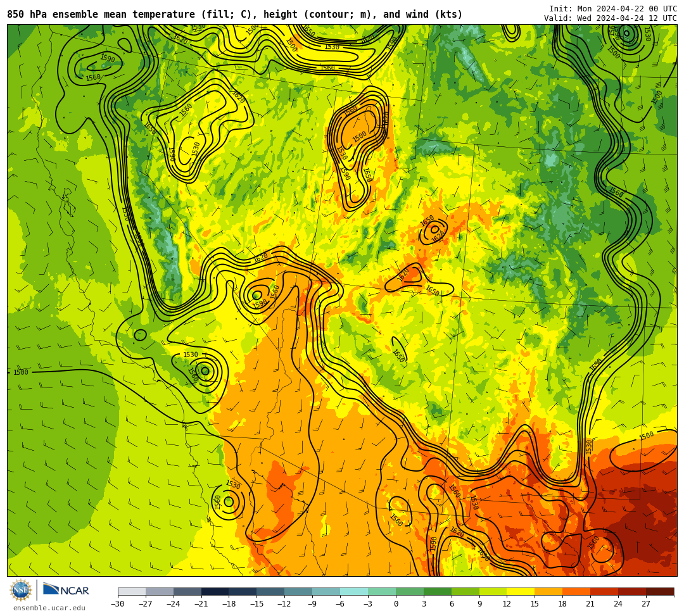Pick the 6 to 9 olive green colorbar segment
The image size is (684, 616).
465,591
